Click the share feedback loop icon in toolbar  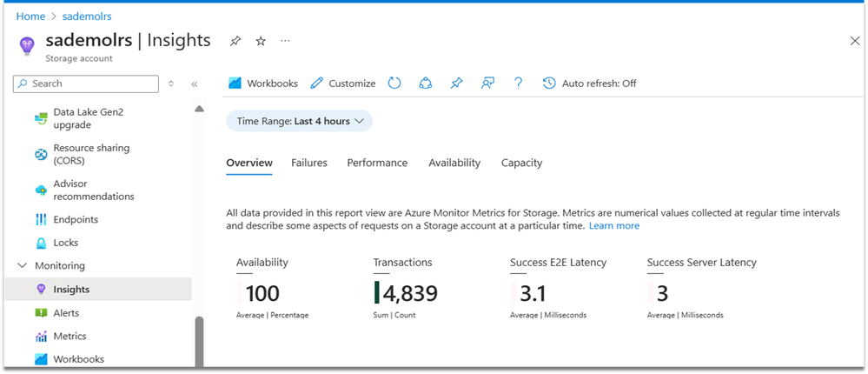(x=425, y=83)
